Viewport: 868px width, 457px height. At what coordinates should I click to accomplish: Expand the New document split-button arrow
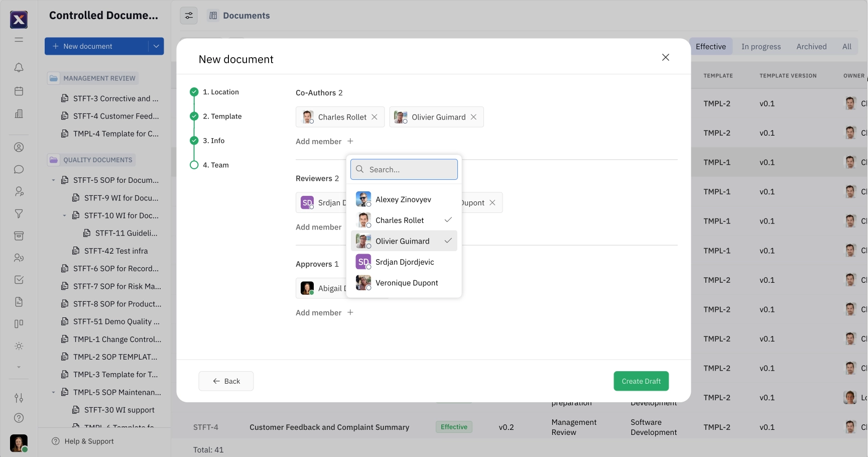(x=156, y=46)
